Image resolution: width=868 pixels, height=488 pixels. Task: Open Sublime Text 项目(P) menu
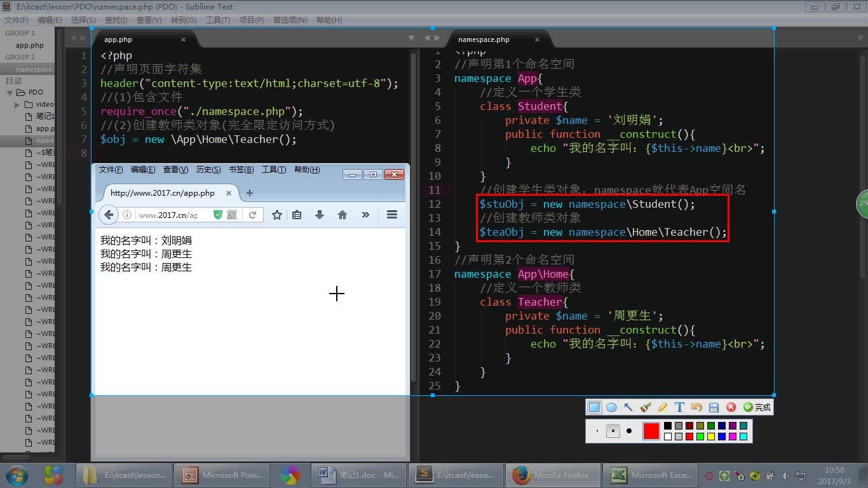(x=252, y=20)
